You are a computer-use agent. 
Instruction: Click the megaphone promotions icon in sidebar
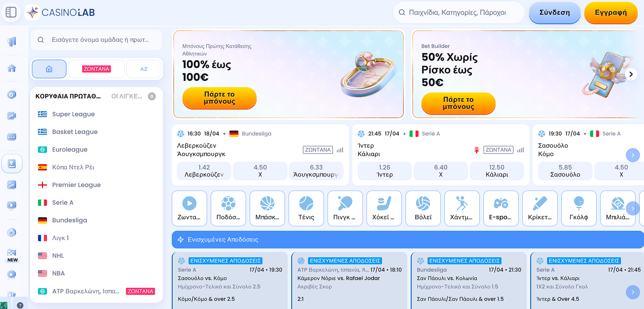coord(12,42)
